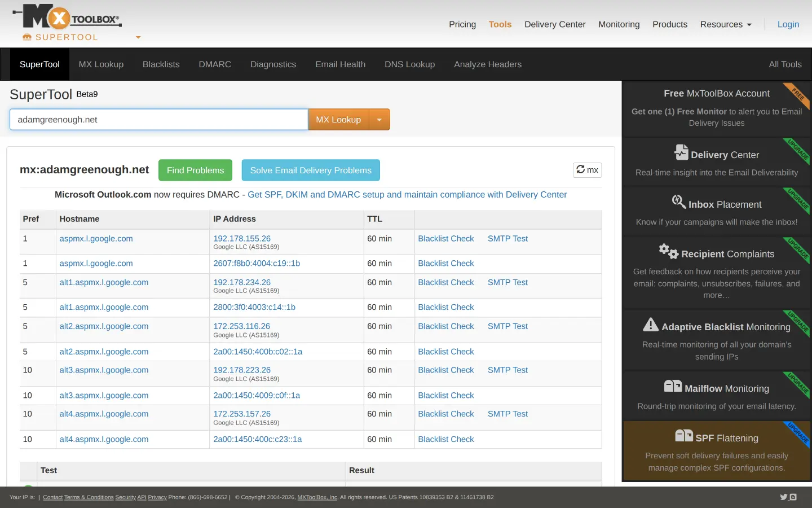The image size is (812, 508).
Task: Click the Delivery Center pulse icon
Action: [x=681, y=152]
